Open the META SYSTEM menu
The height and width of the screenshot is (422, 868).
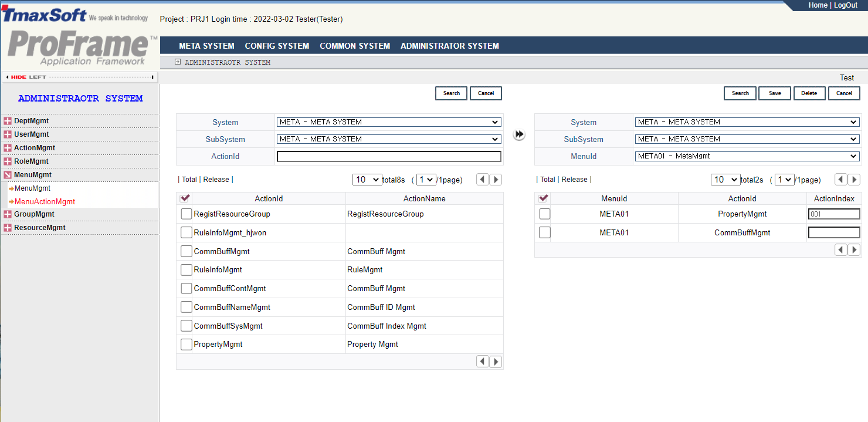coord(206,45)
